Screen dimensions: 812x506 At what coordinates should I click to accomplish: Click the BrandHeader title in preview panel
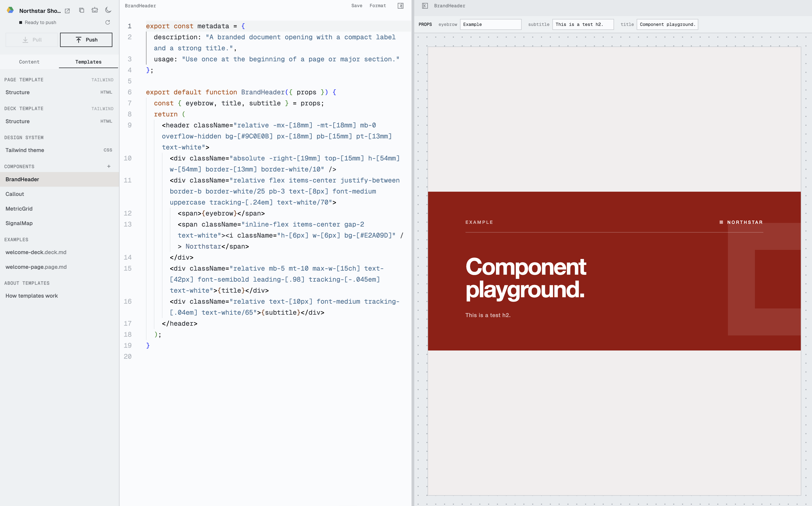click(x=450, y=6)
